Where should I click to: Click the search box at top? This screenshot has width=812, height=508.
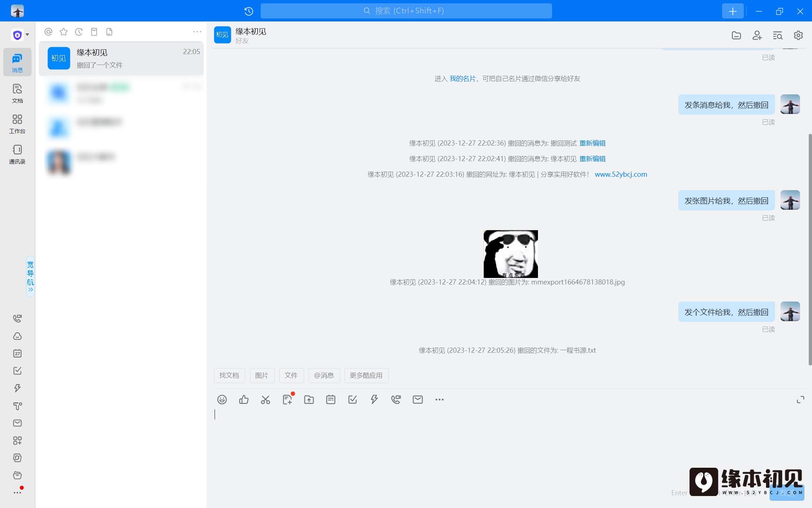coord(406,11)
